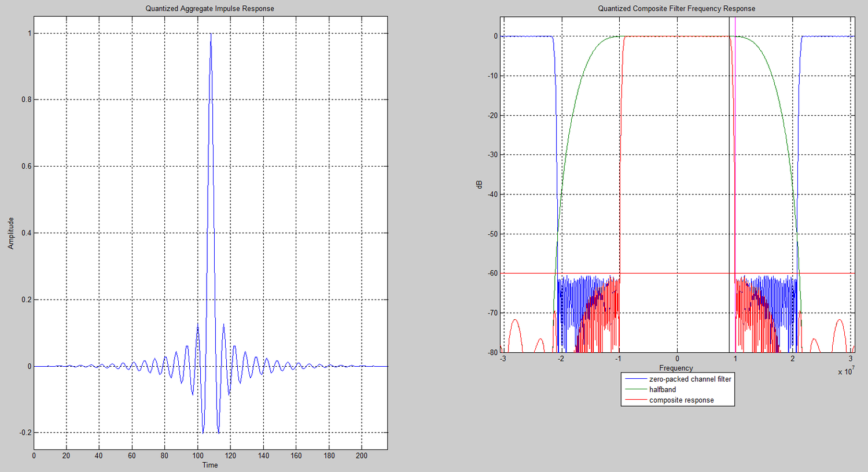The width and height of the screenshot is (868, 472).
Task: Select the 'Time' x-axis label
Action: click(x=210, y=465)
